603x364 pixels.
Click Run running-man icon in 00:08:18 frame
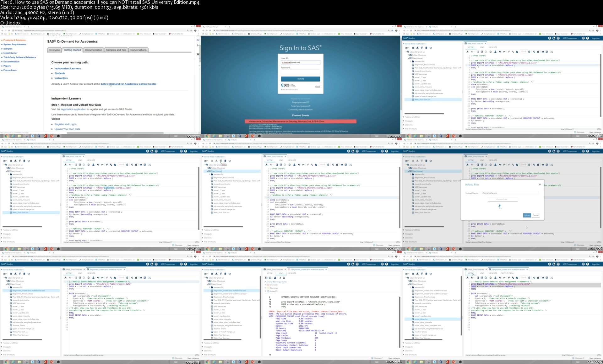coord(65,278)
